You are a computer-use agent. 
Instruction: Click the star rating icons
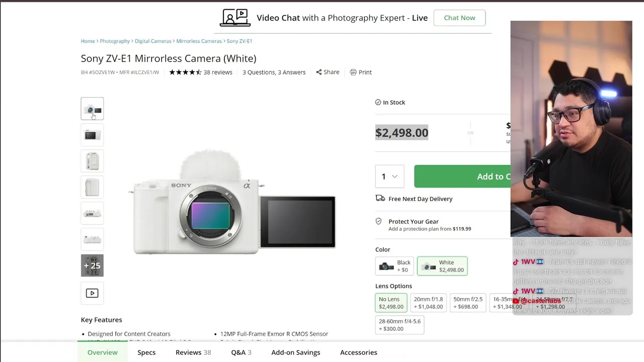(185, 72)
